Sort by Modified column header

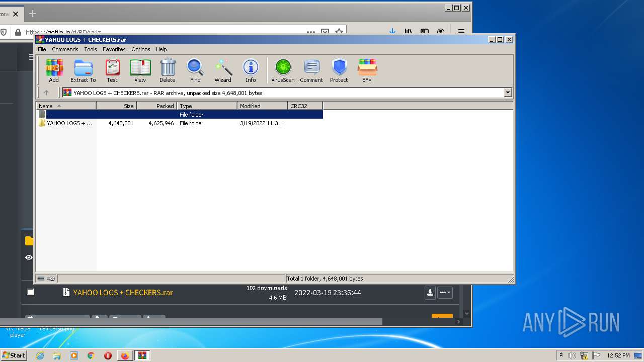coord(262,106)
